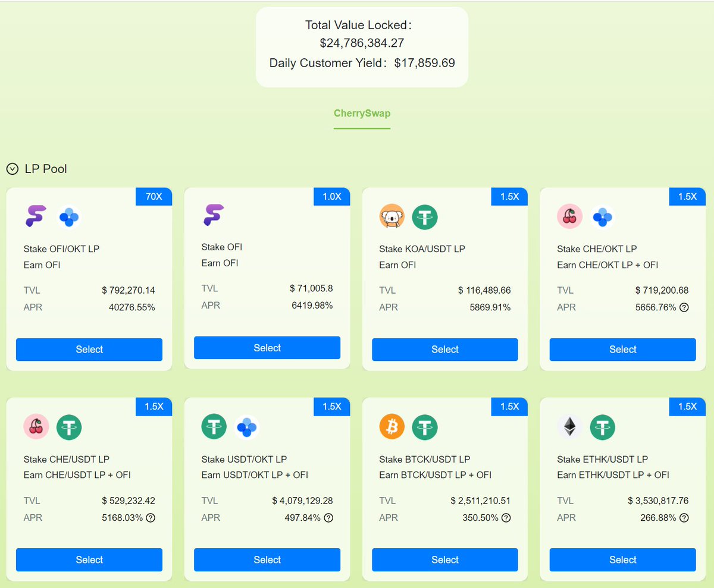714x588 pixels.
Task: Click APR help icon on BTCK/USDT card
Action: [506, 518]
